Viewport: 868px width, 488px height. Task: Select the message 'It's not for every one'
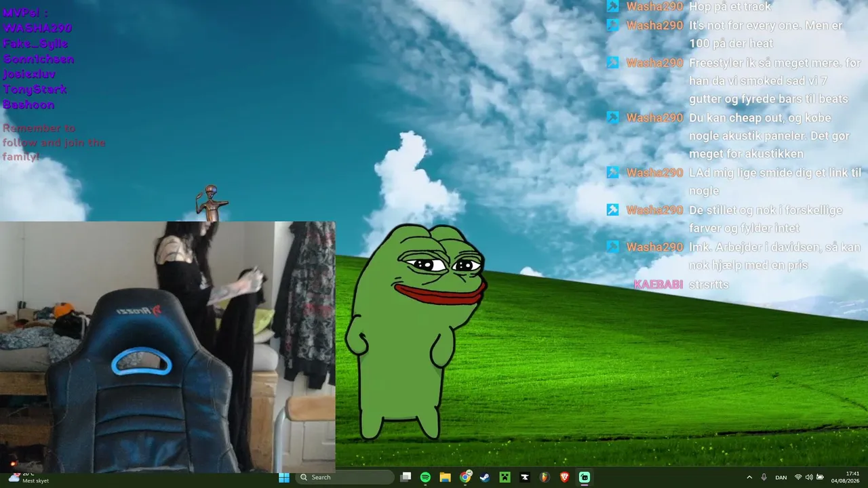[x=766, y=35]
